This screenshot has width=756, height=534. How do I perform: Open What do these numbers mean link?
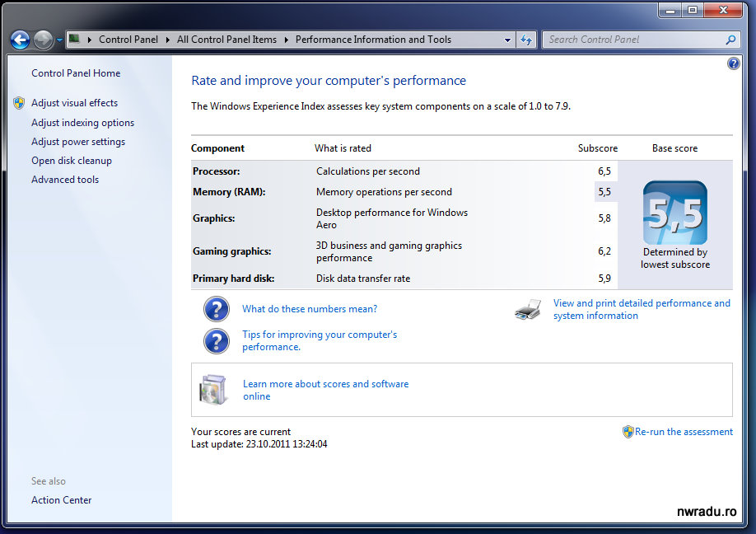(x=310, y=309)
